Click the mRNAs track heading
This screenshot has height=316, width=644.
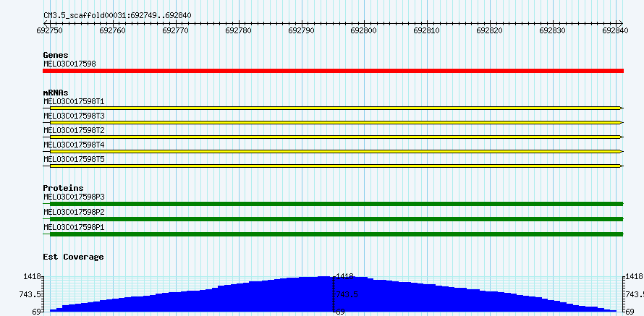[56, 93]
